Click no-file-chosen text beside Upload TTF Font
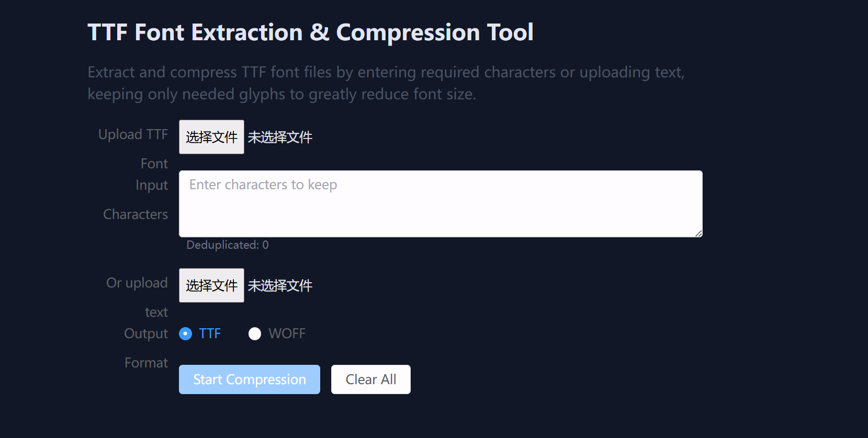The width and height of the screenshot is (868, 438). (x=280, y=137)
